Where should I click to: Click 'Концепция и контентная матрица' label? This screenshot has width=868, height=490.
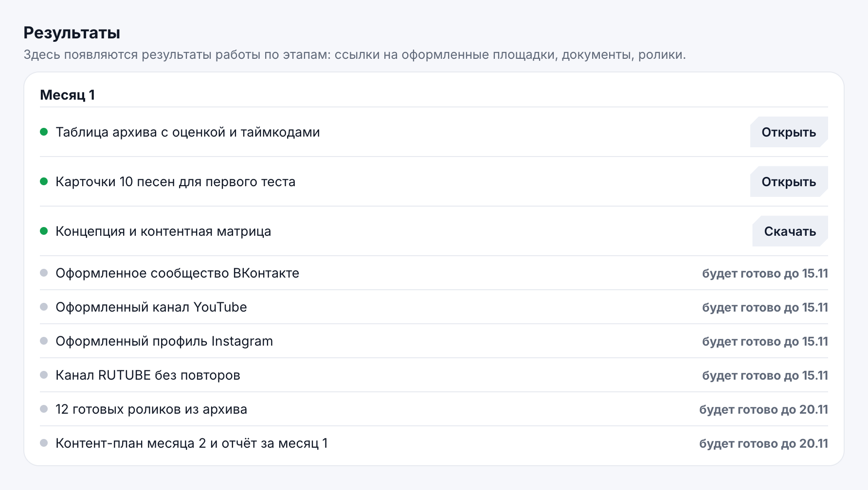click(x=163, y=231)
